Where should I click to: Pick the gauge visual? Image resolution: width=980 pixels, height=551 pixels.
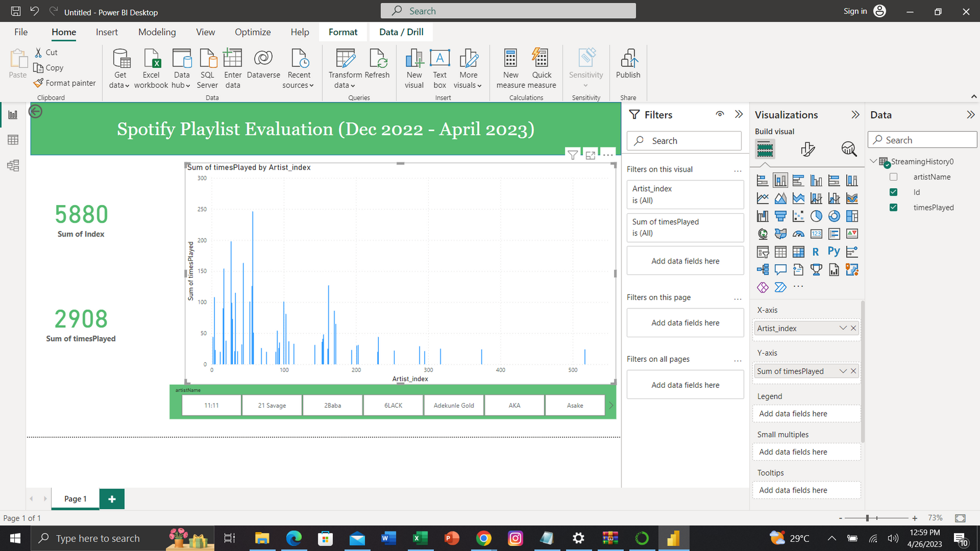pyautogui.click(x=799, y=234)
